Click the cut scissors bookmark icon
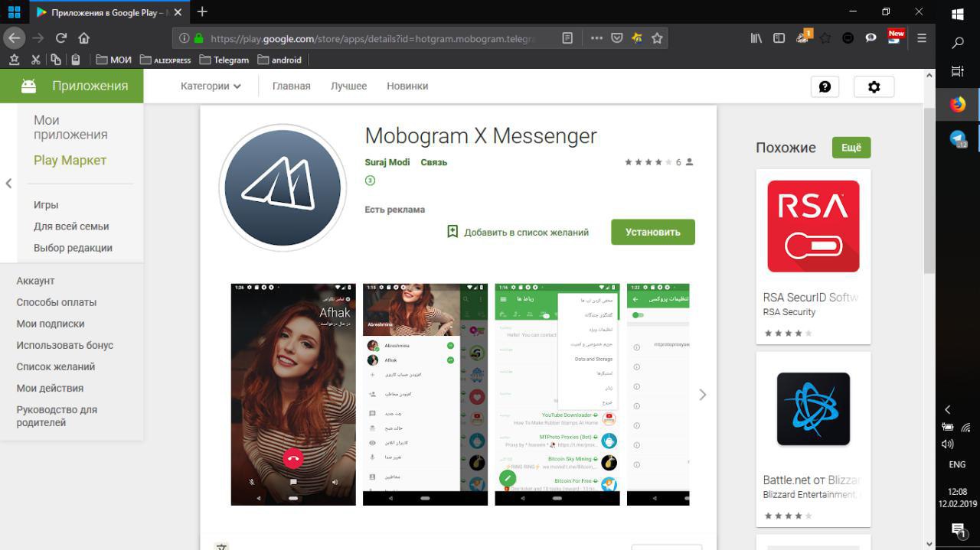The image size is (980, 550). coord(35,60)
